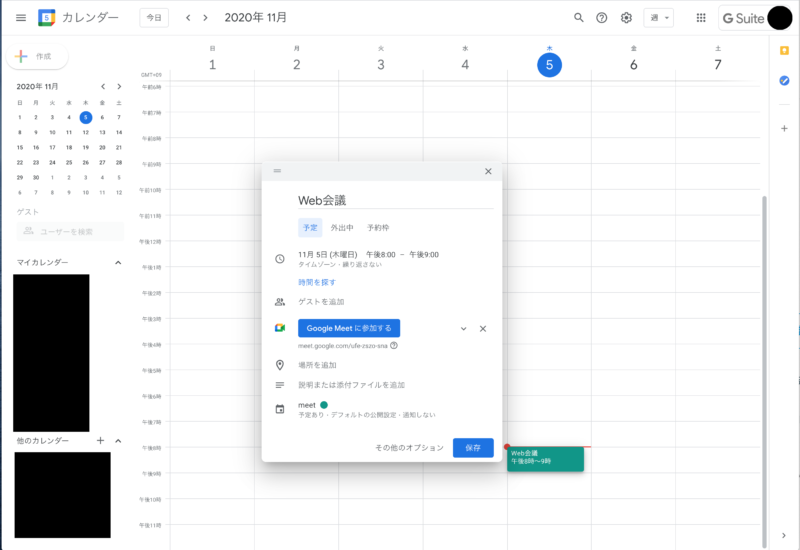Select highlighted day 5 in mini calendar
Screen dimensions: 800x550
[x=86, y=117]
